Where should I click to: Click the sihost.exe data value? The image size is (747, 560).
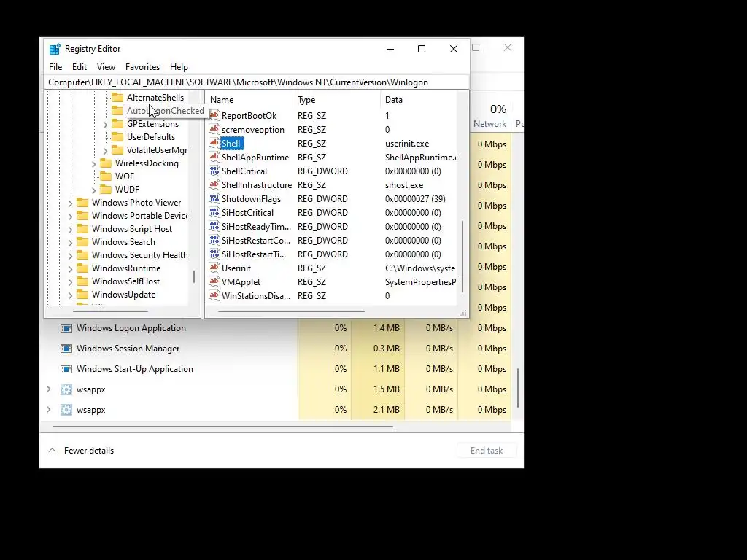(x=404, y=184)
